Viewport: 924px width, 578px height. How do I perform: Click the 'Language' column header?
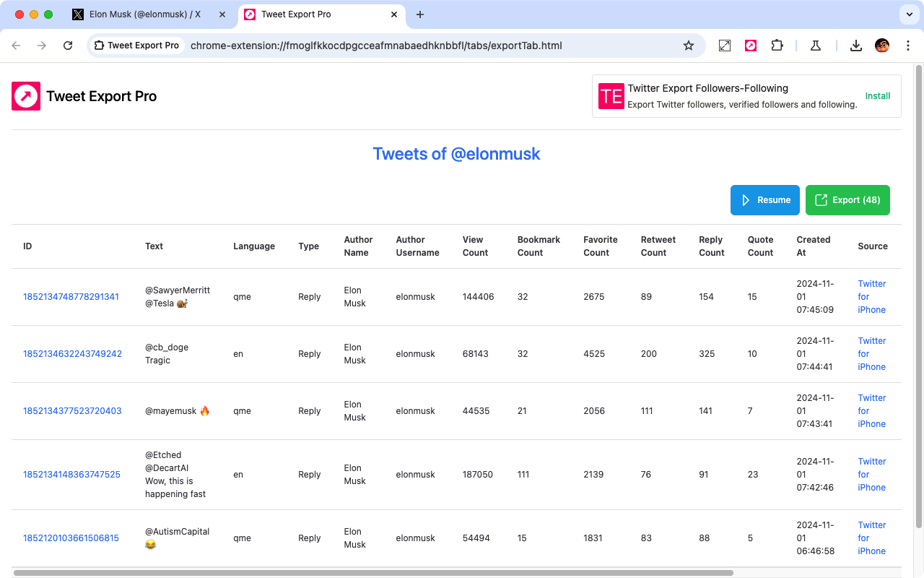[x=254, y=246]
